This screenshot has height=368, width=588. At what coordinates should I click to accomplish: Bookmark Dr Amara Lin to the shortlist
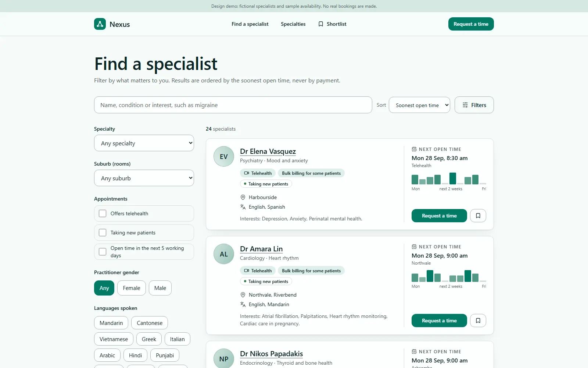(x=478, y=321)
